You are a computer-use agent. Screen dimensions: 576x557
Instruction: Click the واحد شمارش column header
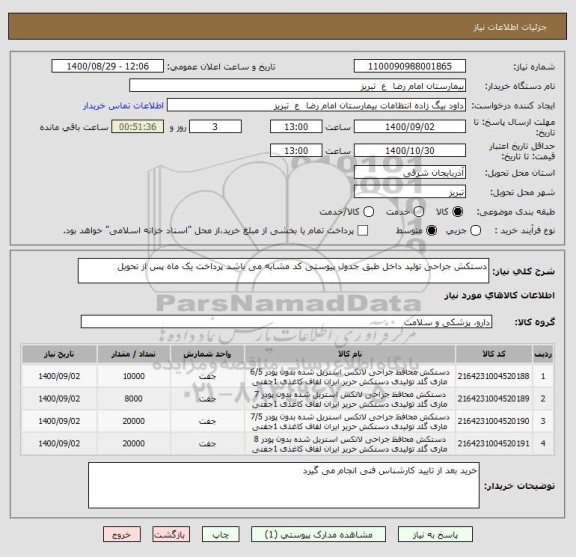[x=207, y=354]
